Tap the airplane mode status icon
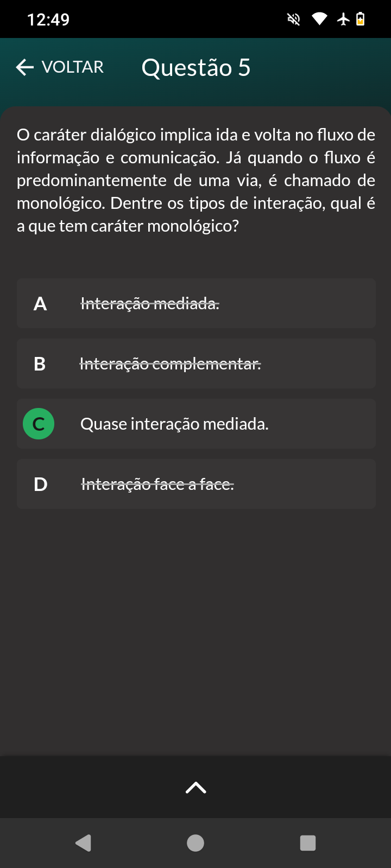391x868 pixels. click(x=344, y=20)
